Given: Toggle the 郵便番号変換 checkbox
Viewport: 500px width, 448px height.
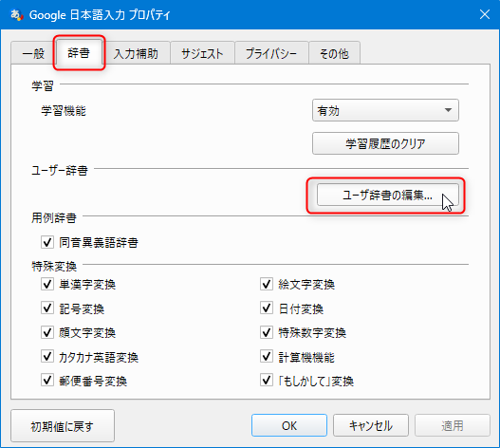Looking at the screenshot, I should pyautogui.click(x=47, y=381).
